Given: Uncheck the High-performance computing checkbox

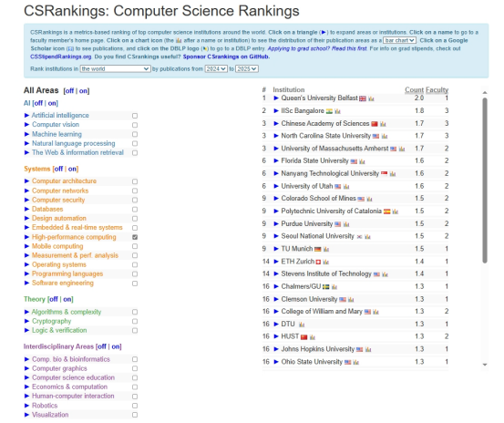Looking at the screenshot, I should [x=135, y=237].
